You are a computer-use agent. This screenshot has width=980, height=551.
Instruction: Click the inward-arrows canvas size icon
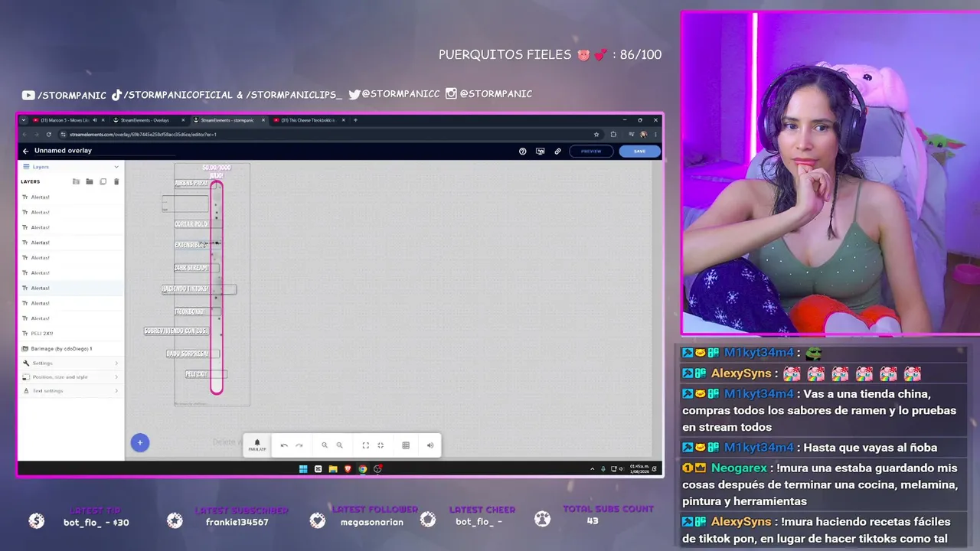pyautogui.click(x=381, y=445)
